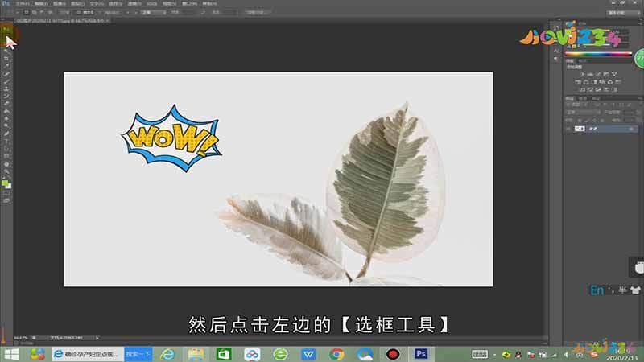Hide the layer using its eye icon

coord(569,129)
